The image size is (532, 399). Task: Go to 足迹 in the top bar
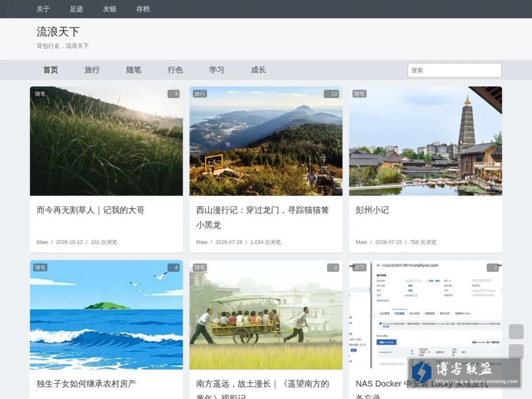(x=76, y=9)
